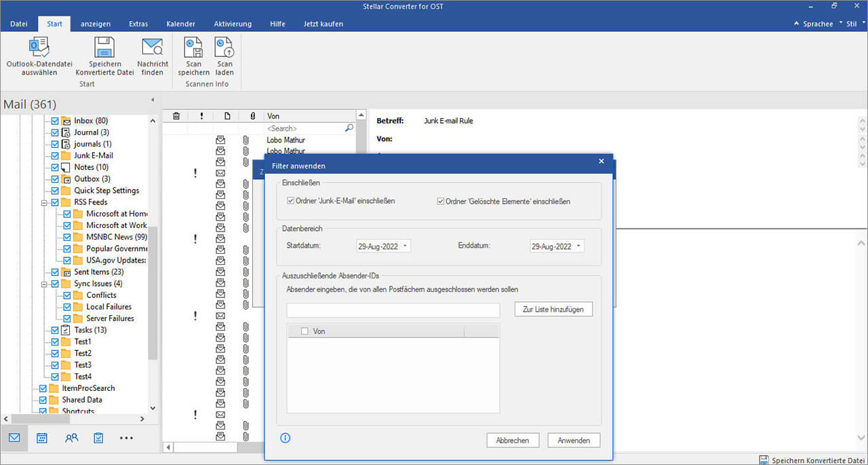Collapse the Mail navigation pane arrow

[152, 100]
